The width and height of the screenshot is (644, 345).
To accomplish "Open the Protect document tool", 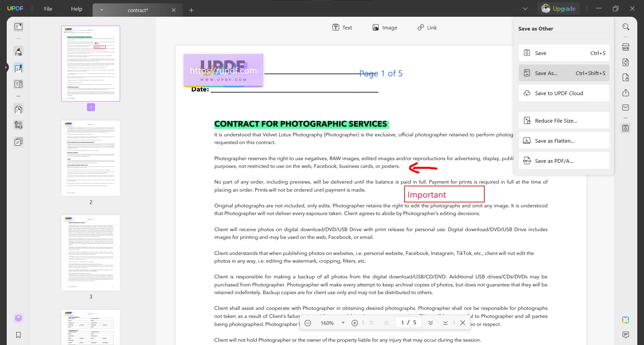I will 626,77.
